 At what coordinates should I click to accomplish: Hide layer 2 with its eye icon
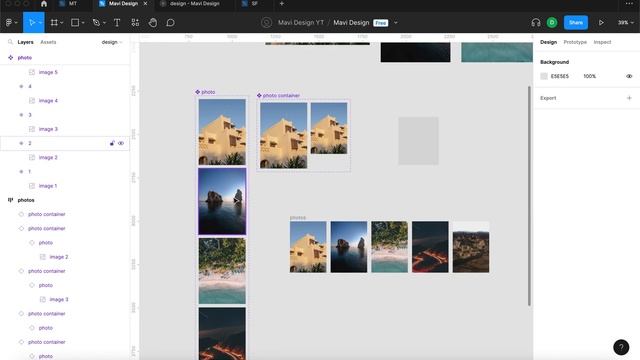coord(121,143)
